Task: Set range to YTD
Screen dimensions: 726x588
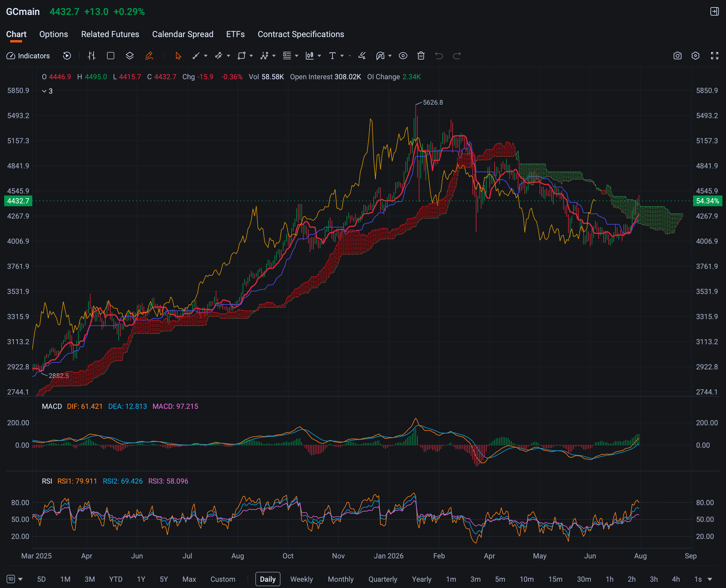Action: click(x=116, y=579)
